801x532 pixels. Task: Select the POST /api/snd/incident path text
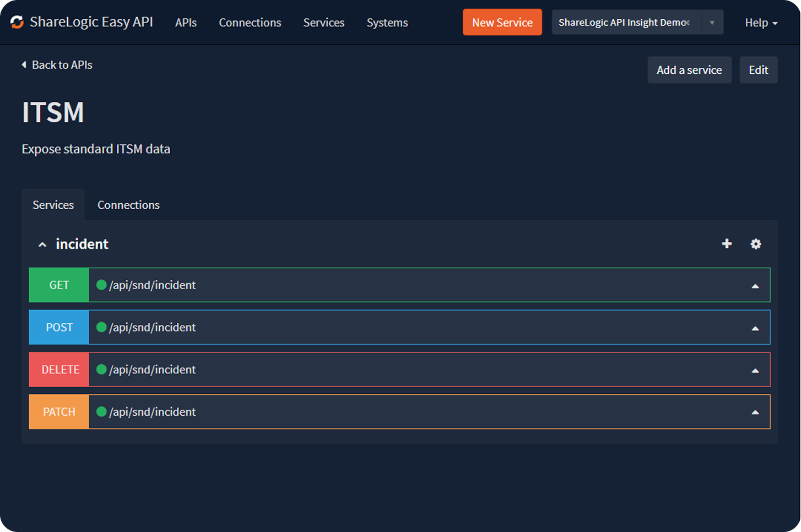pyautogui.click(x=153, y=328)
